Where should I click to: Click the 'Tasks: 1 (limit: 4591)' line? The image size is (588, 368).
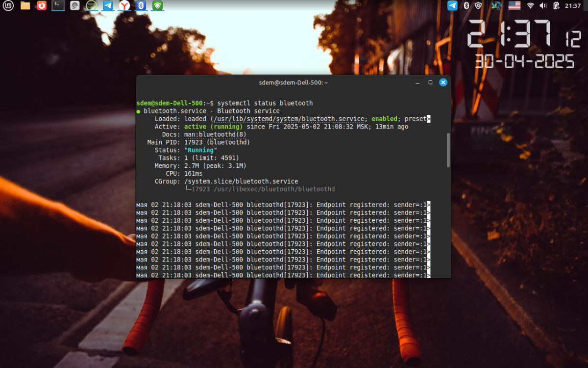tap(198, 158)
